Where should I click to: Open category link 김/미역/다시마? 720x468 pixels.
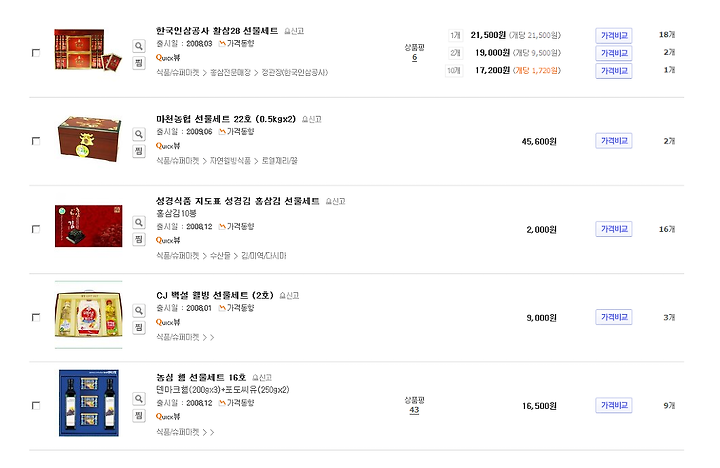(x=264, y=256)
